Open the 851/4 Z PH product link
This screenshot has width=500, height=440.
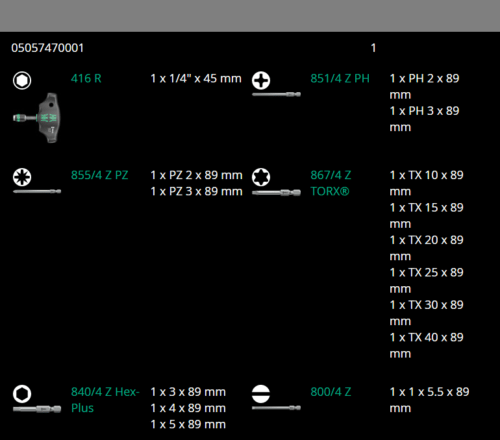[x=340, y=79]
